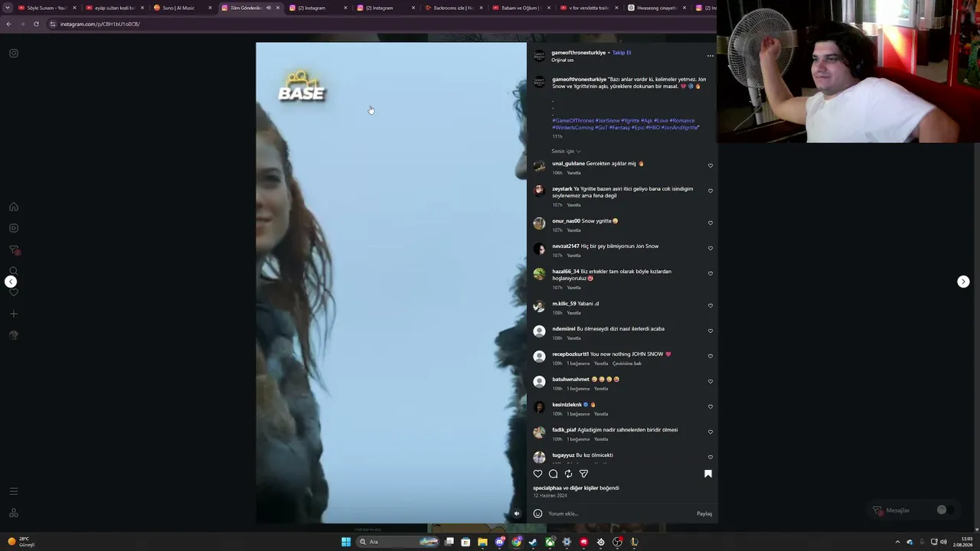
Task: Add a comment in the 'Yorum ekle...' field
Action: (620, 514)
